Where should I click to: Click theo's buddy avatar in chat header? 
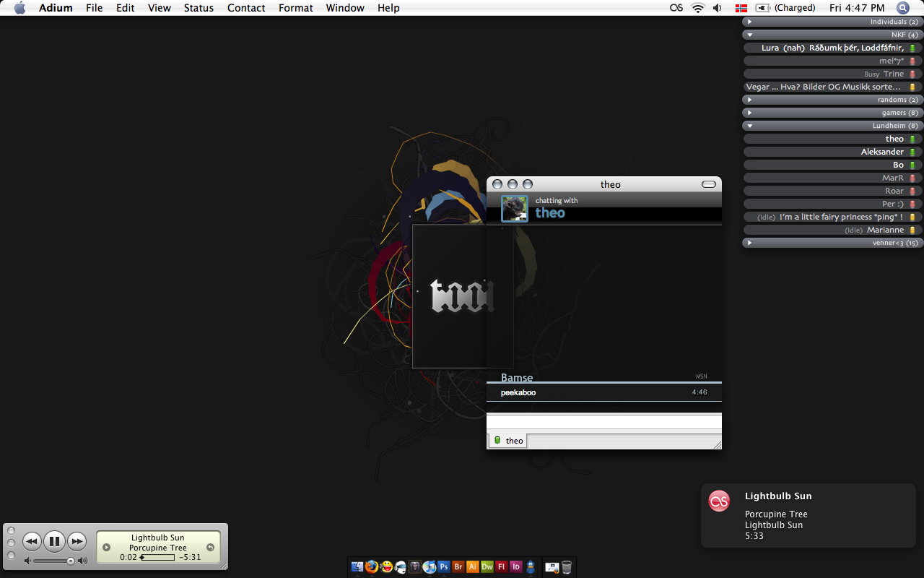[515, 209]
